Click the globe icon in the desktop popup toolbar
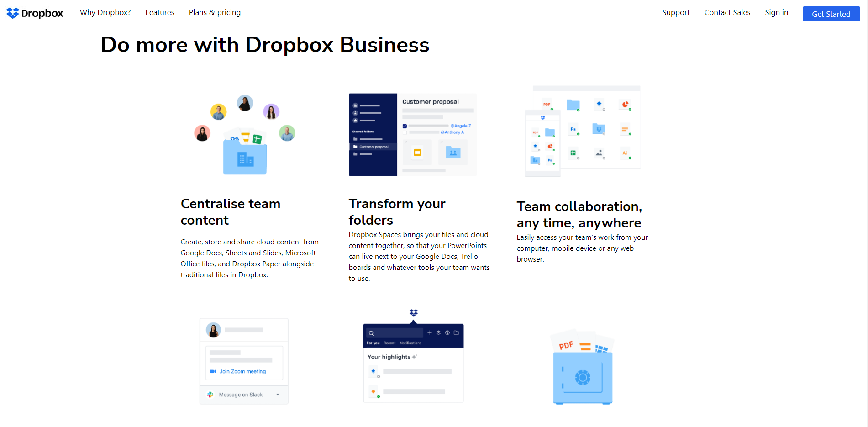The width and height of the screenshot is (868, 427). (447, 332)
